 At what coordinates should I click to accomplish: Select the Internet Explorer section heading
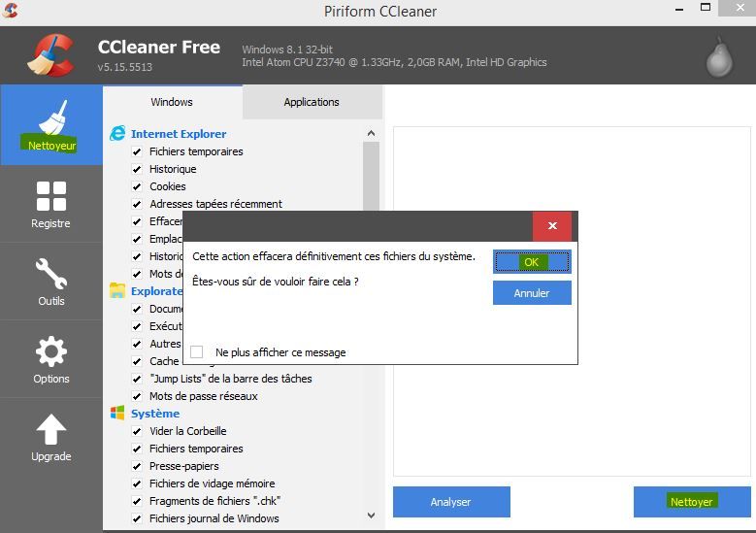tap(179, 134)
